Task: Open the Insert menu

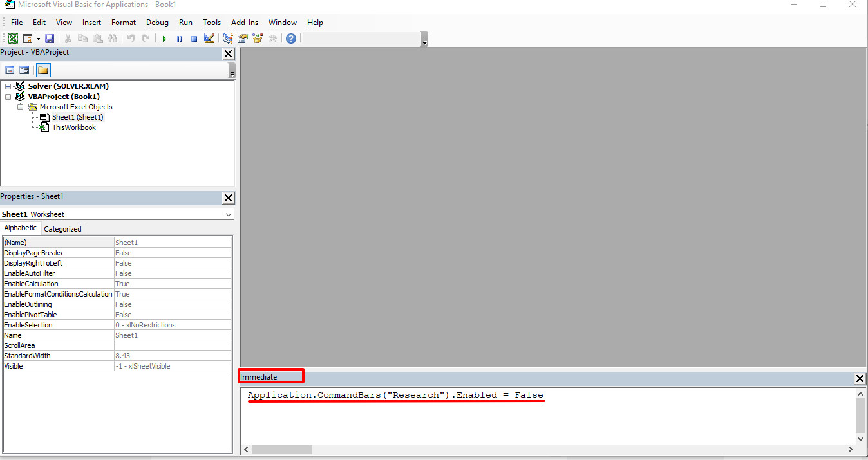Action: [91, 23]
